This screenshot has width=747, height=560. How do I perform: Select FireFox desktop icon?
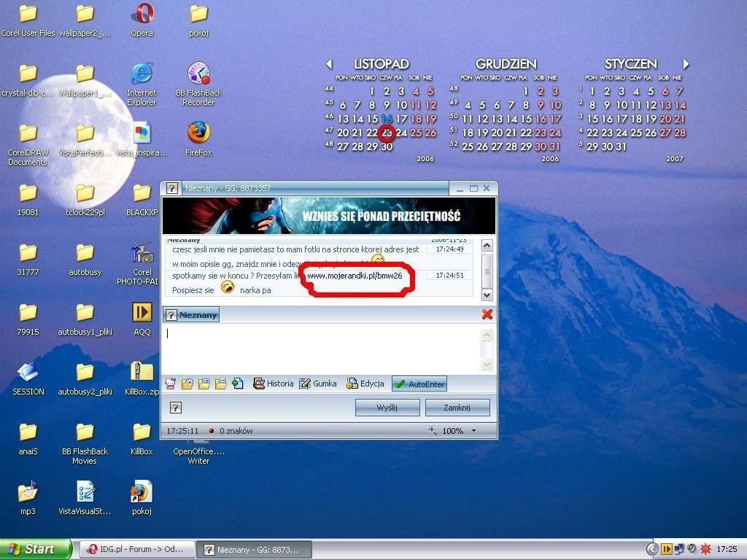point(198,139)
